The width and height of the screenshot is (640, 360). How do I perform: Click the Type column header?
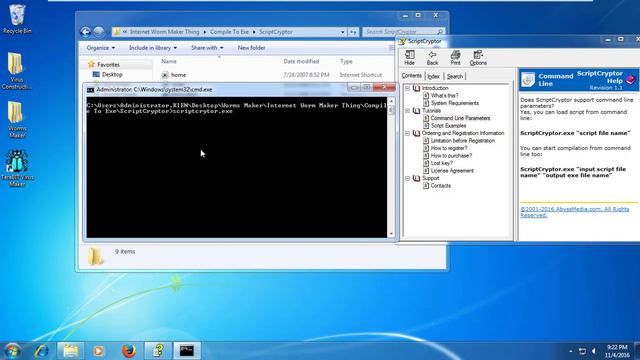coord(346,61)
